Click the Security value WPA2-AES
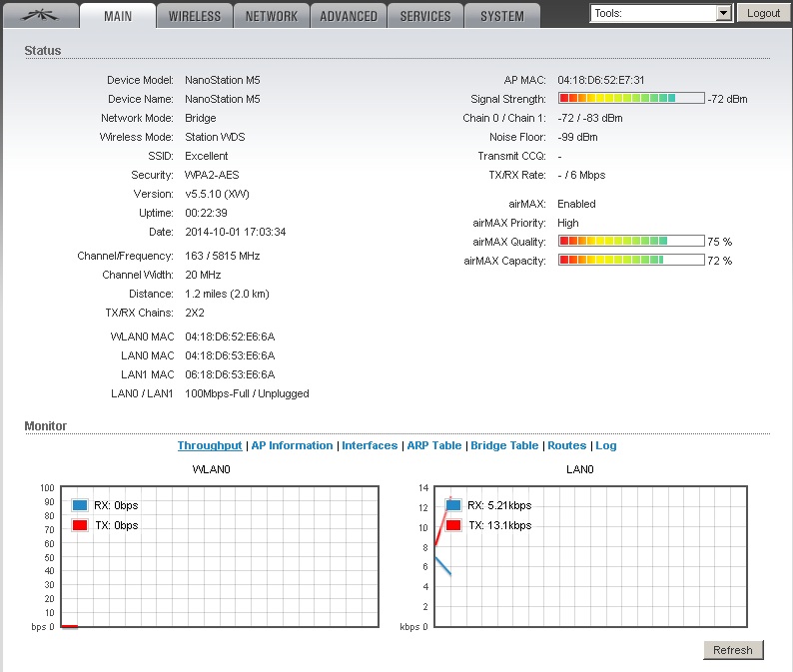This screenshot has width=793, height=672. 212,175
